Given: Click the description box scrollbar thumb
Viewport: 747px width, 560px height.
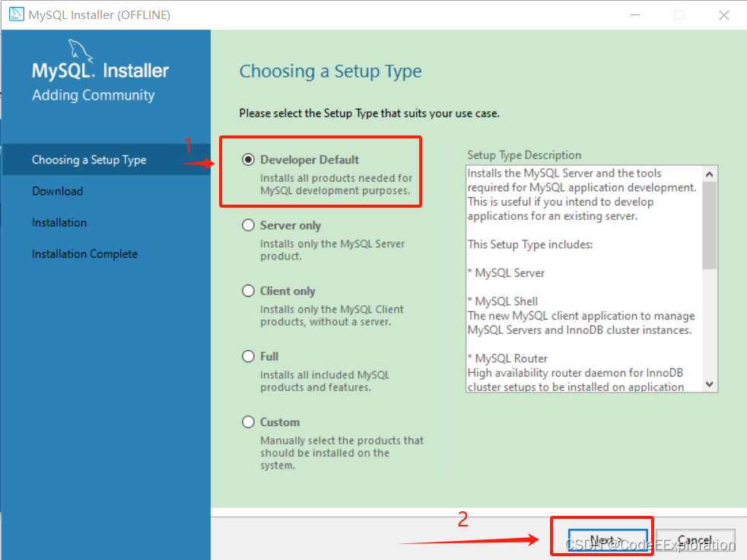Looking at the screenshot, I should pyautogui.click(x=710, y=225).
